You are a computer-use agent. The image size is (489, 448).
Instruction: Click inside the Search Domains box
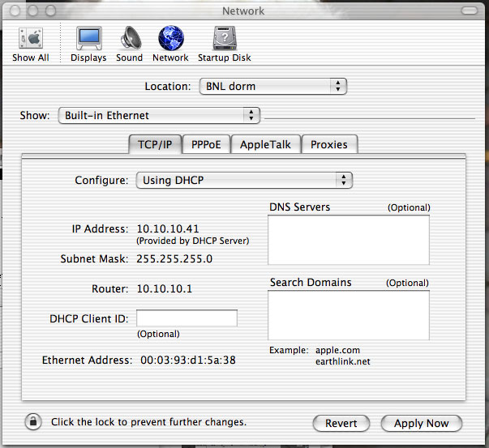click(x=348, y=315)
